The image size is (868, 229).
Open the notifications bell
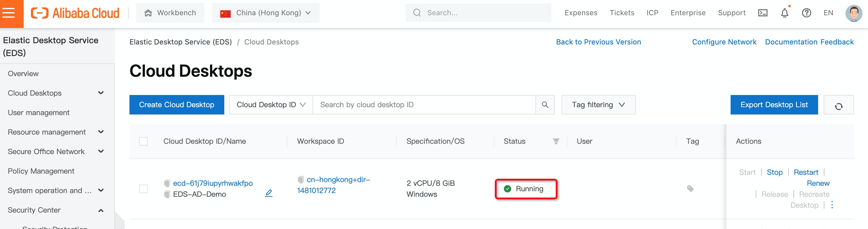pyautogui.click(x=784, y=13)
